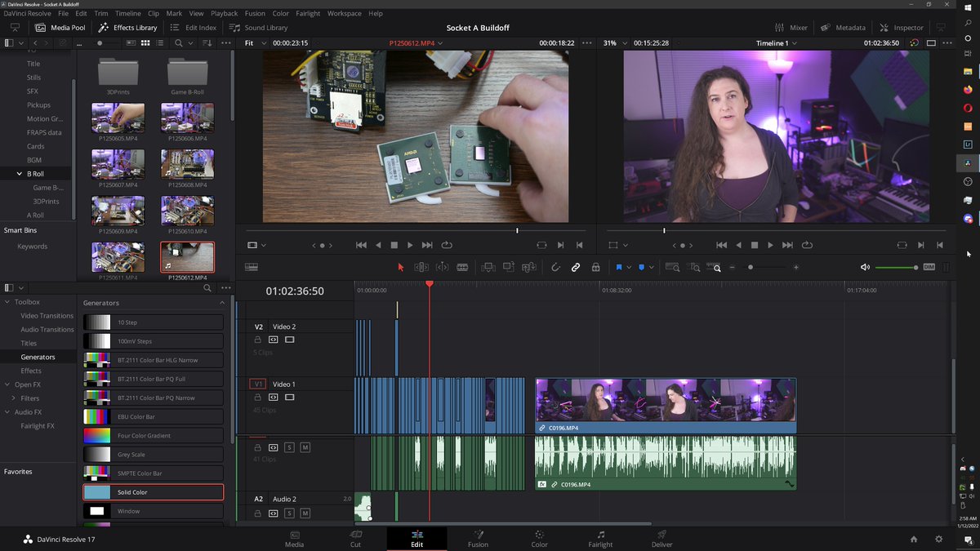980x551 pixels.
Task: Open marker color dropdown arrow
Action: [651, 268]
